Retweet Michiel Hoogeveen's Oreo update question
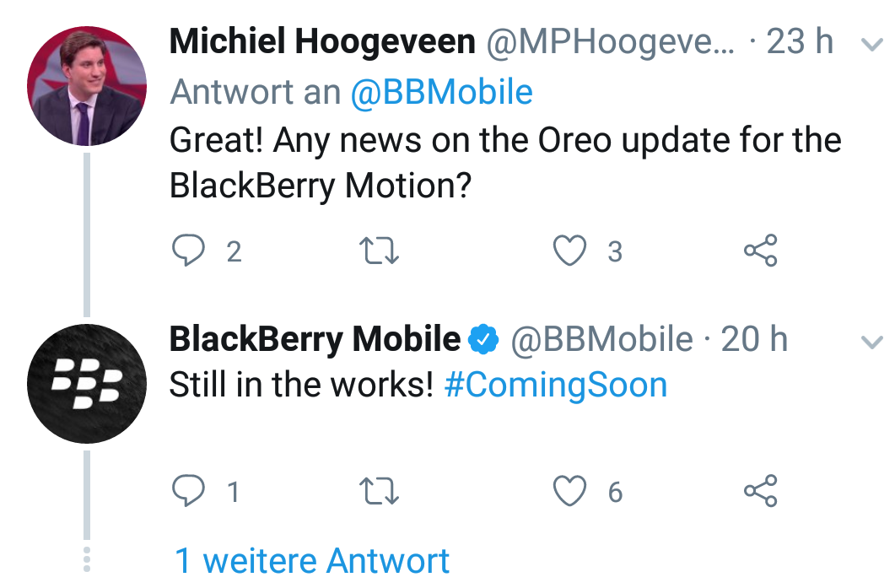The image size is (895, 588). click(379, 251)
